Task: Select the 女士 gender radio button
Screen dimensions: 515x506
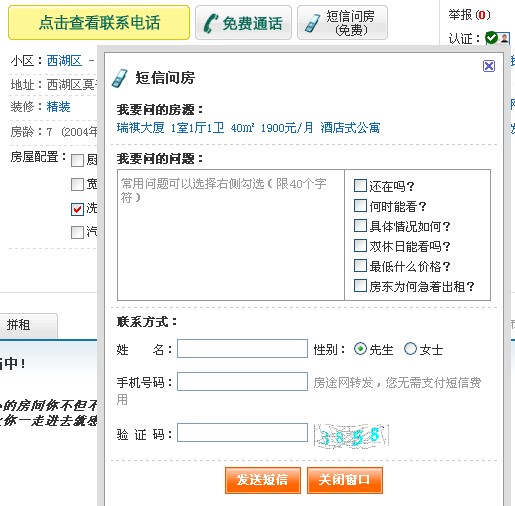Action: tap(410, 349)
